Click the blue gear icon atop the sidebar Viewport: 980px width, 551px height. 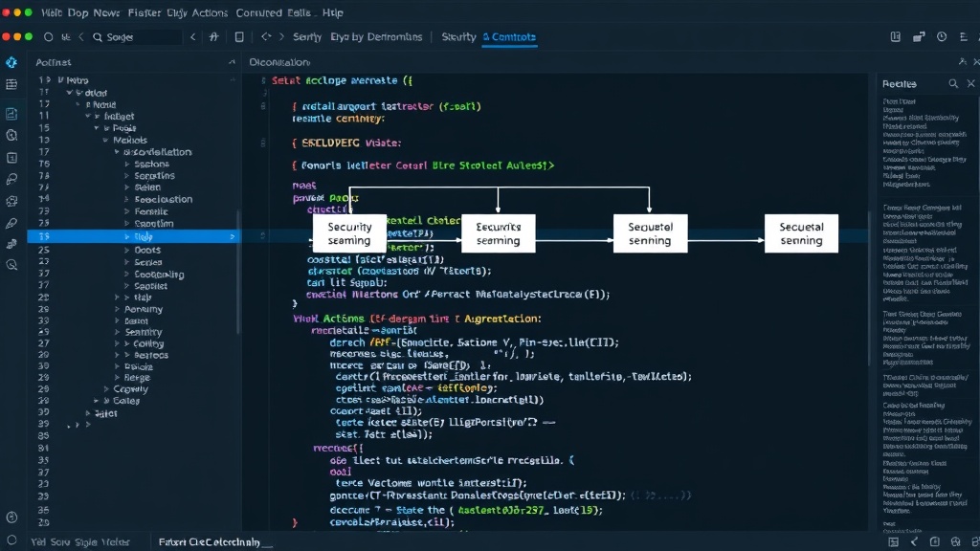[x=11, y=62]
